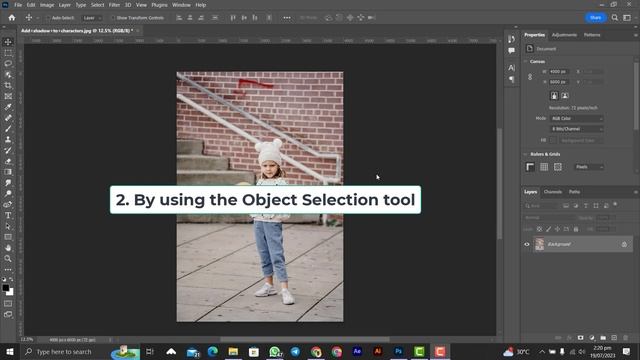Select the Rectangular Marquee tool
Image resolution: width=640 pixels, height=360 pixels.
(8, 53)
